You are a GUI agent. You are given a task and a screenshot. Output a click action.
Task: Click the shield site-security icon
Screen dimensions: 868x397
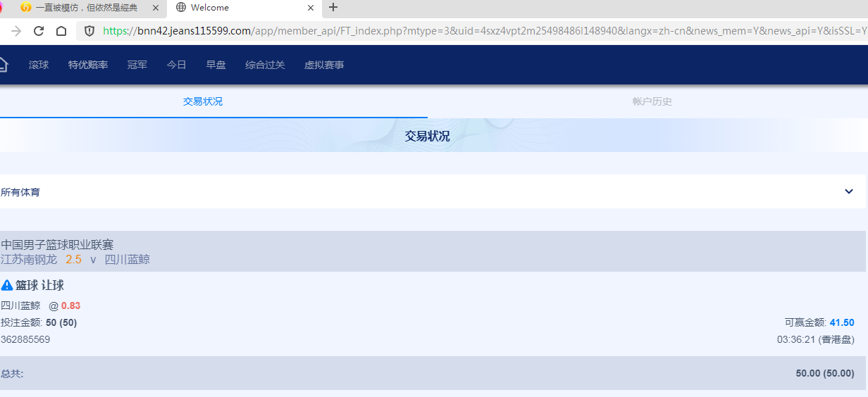89,31
